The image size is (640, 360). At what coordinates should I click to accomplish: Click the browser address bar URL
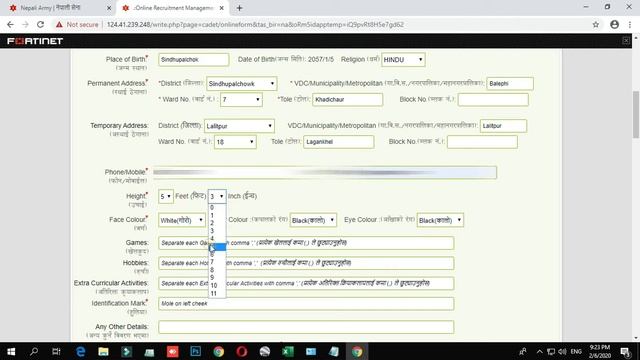(255, 24)
